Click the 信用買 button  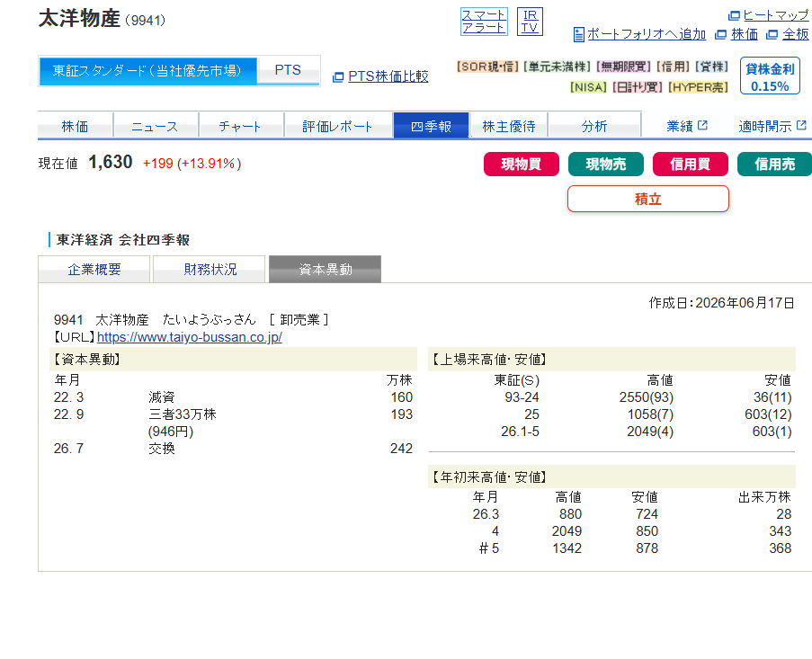[x=691, y=165]
